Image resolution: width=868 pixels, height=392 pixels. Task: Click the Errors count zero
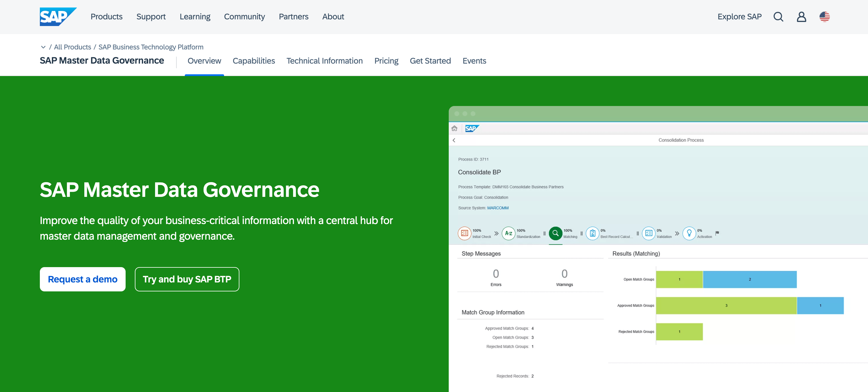[496, 273]
